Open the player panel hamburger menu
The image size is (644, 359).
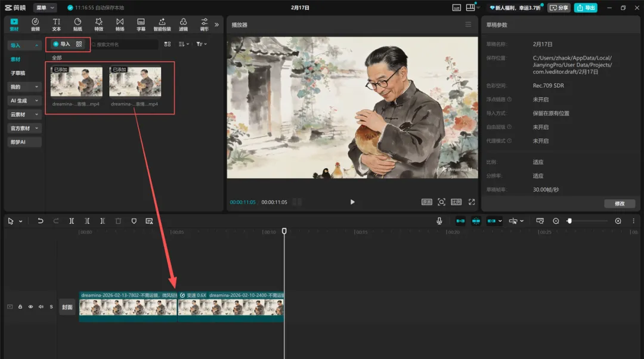pos(468,24)
